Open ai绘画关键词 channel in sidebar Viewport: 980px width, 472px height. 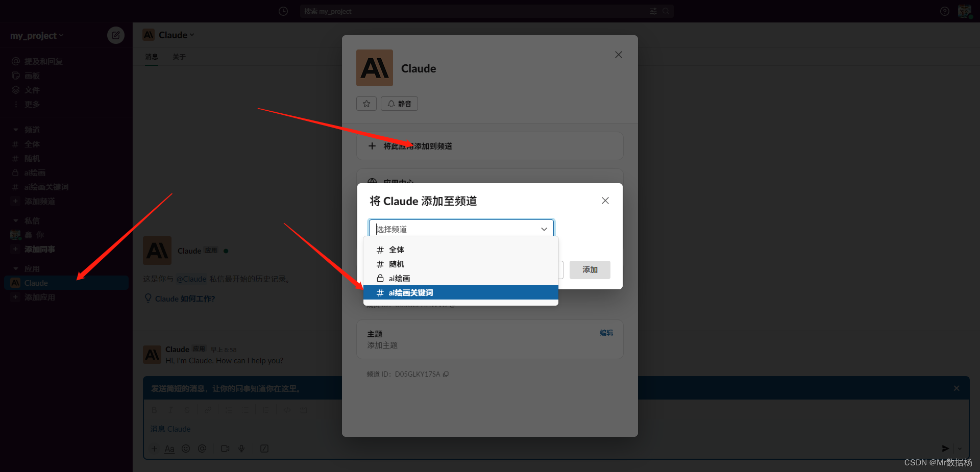[x=65, y=187]
